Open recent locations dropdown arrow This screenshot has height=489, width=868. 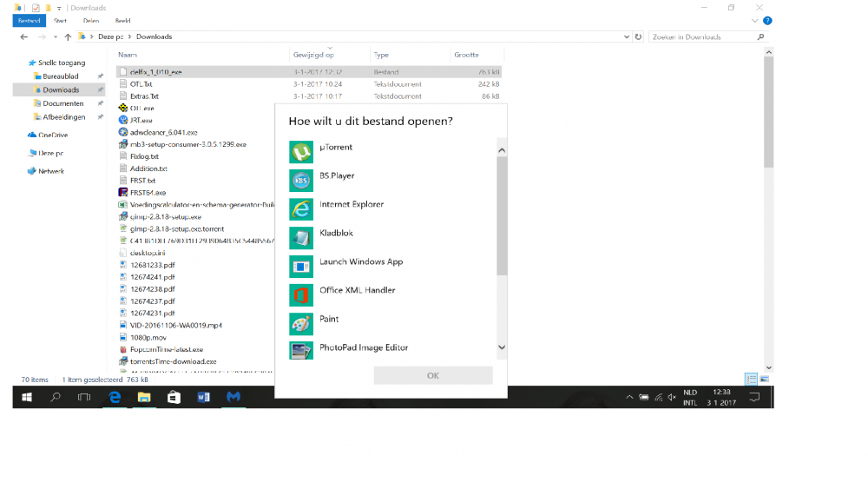(56, 37)
